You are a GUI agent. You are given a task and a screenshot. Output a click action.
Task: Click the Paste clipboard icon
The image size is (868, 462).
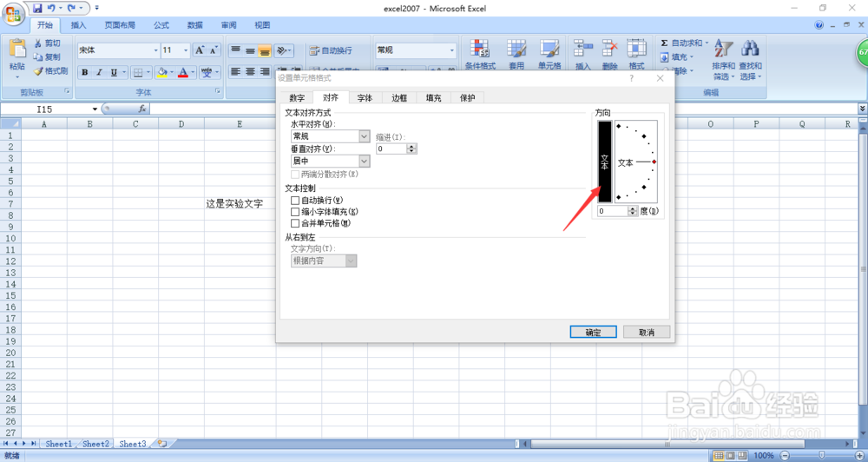(17, 49)
